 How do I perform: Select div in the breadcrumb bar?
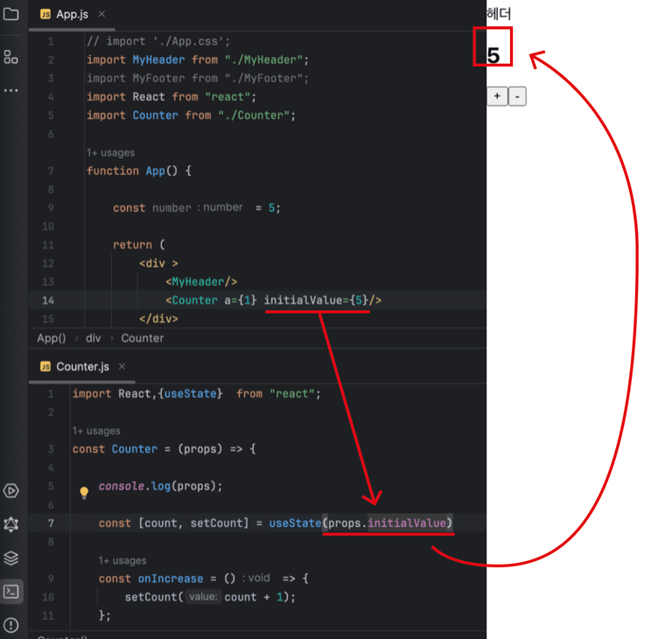(93, 339)
